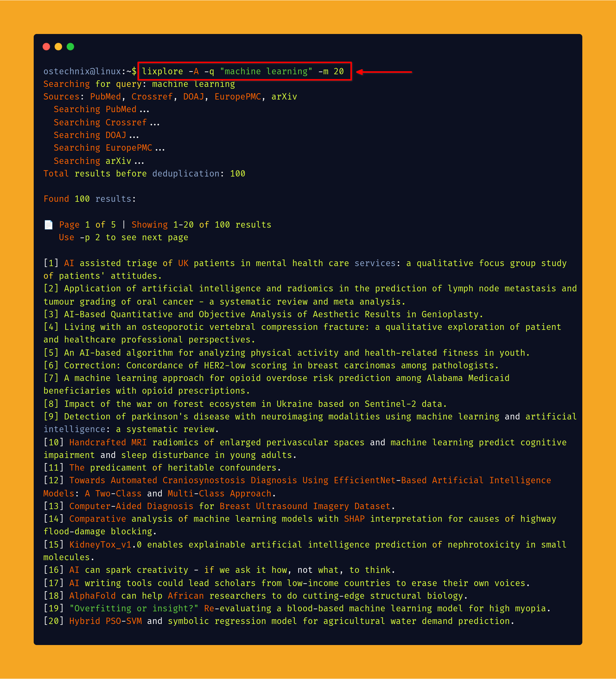The width and height of the screenshot is (616, 679).
Task: Click the yellow minimize window dot
Action: click(x=58, y=47)
